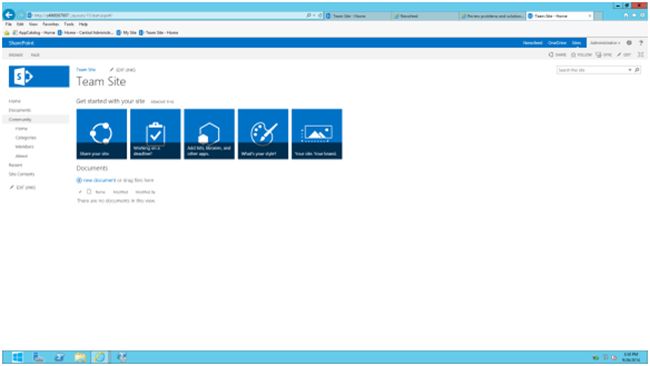Viewport: 650px width, 366px height.
Task: Click 'REMOVE THIS' beside Get started heading
Action: pyautogui.click(x=162, y=102)
